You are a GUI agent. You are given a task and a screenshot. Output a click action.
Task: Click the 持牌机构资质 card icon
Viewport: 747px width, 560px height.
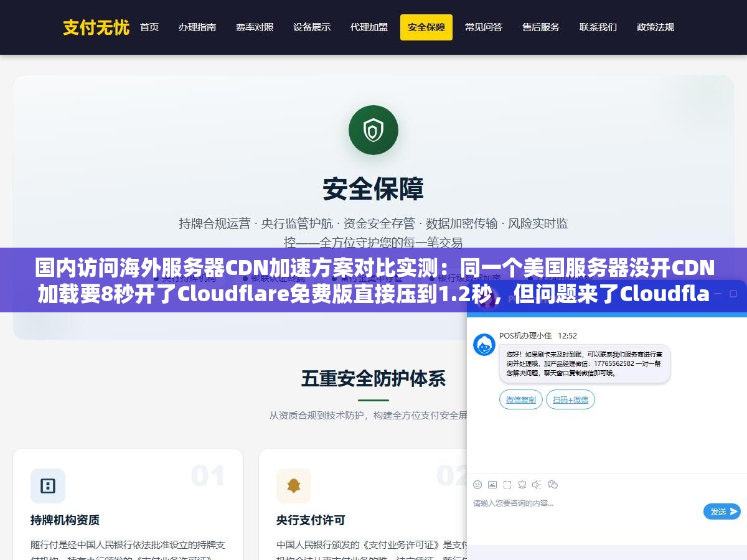point(48,486)
